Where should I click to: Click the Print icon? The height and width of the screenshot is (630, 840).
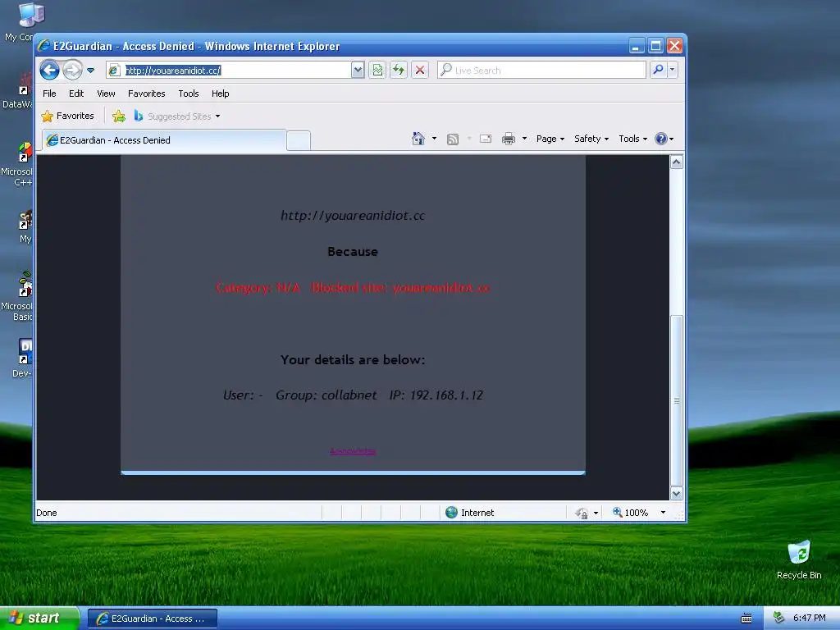509,139
